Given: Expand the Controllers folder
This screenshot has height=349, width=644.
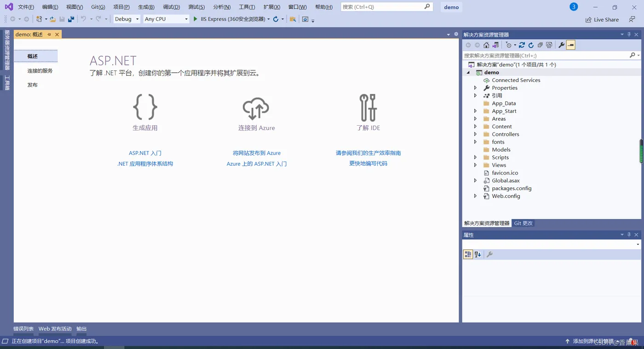Looking at the screenshot, I should point(476,134).
